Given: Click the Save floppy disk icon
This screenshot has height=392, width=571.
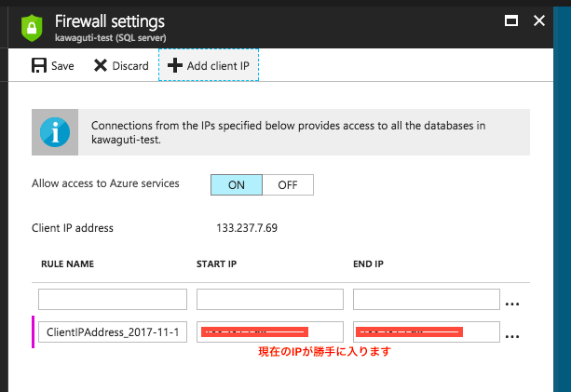Looking at the screenshot, I should [39, 66].
